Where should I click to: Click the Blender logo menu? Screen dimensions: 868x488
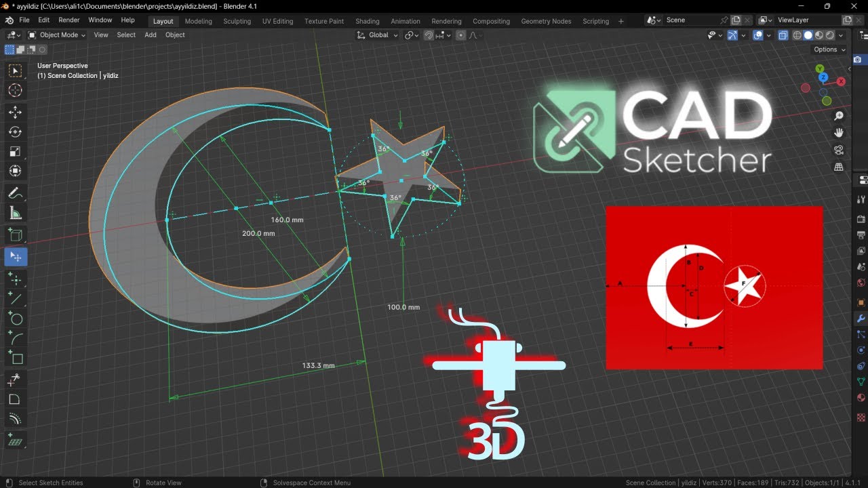coord(9,20)
